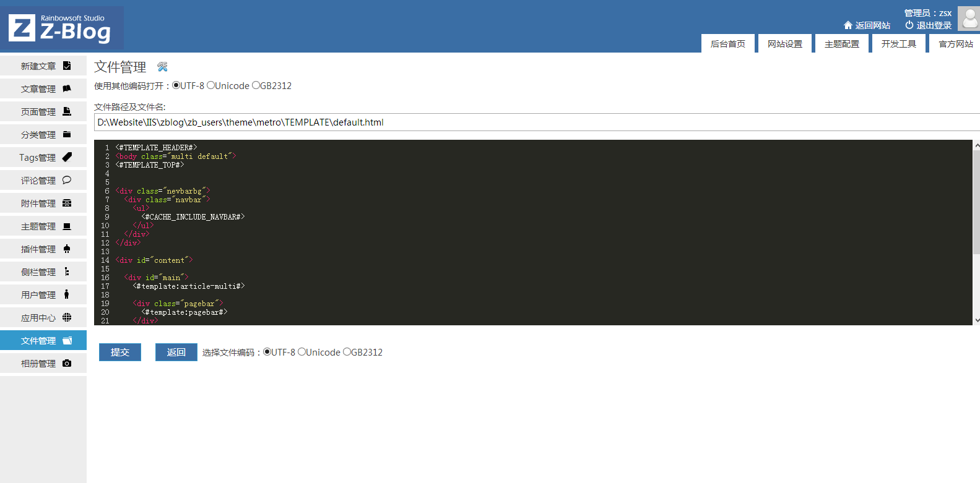This screenshot has height=483, width=980.
Task: Click the sidebar management tree icon
Action: pos(67,271)
